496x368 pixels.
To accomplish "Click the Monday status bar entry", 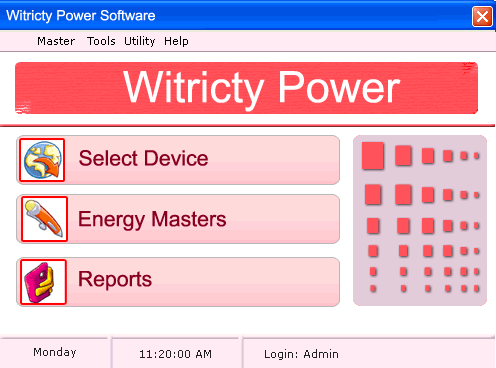I will click(55, 352).
